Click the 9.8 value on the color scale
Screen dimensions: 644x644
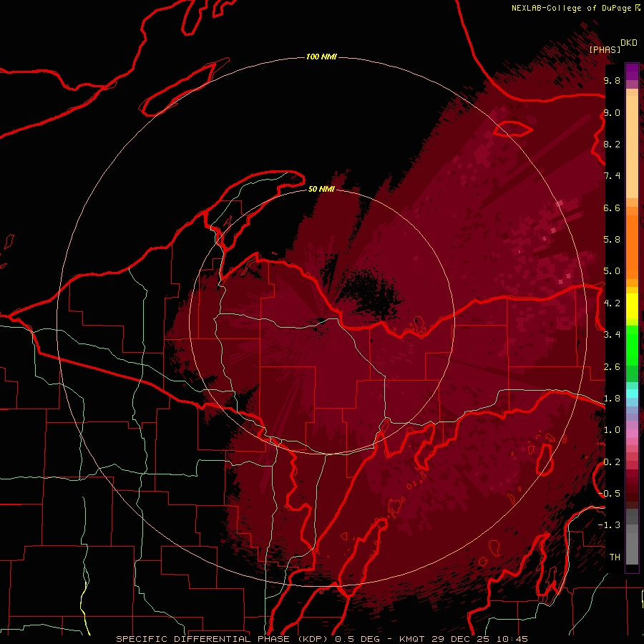tap(612, 80)
